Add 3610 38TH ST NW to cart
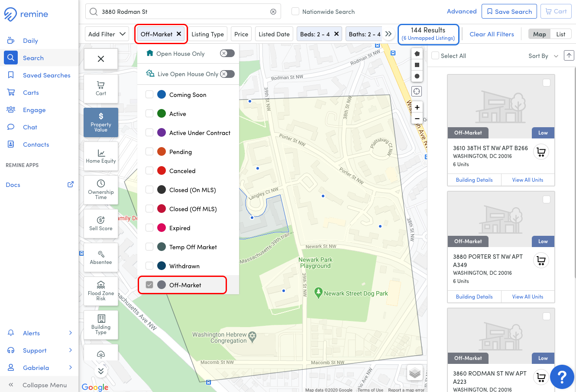The width and height of the screenshot is (576, 392). [x=541, y=151]
